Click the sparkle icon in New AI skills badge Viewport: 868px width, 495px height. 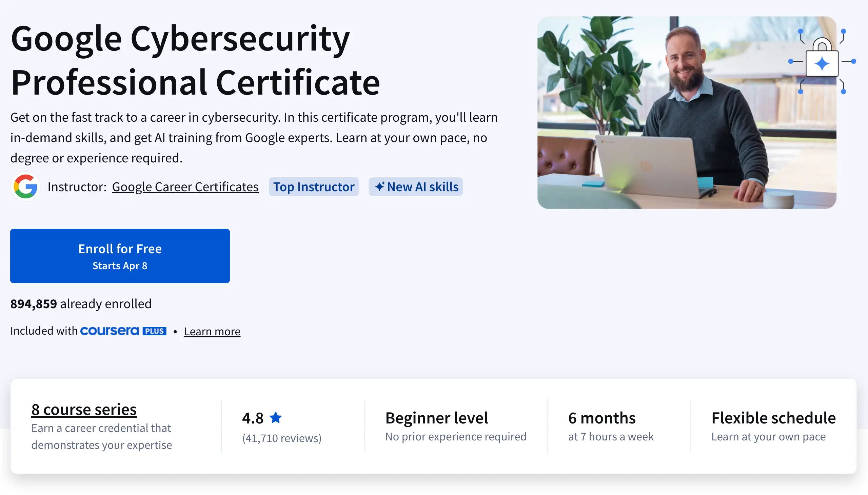coord(379,186)
